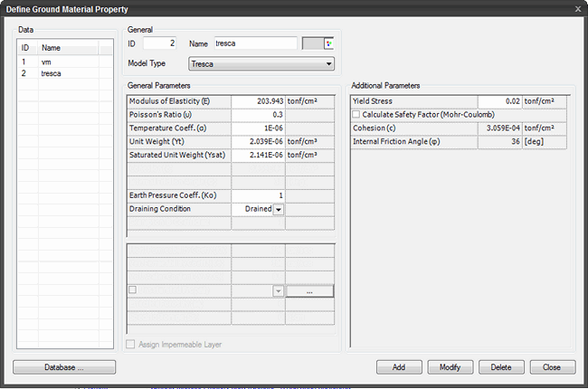Edit the Name text field
The height and width of the screenshot is (389, 588).
tap(256, 43)
